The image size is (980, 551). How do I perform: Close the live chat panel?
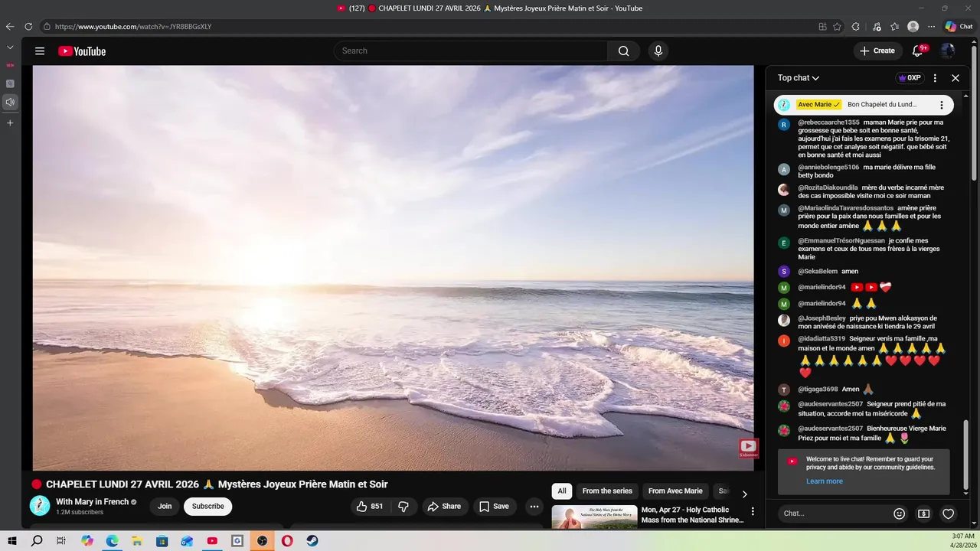point(955,78)
